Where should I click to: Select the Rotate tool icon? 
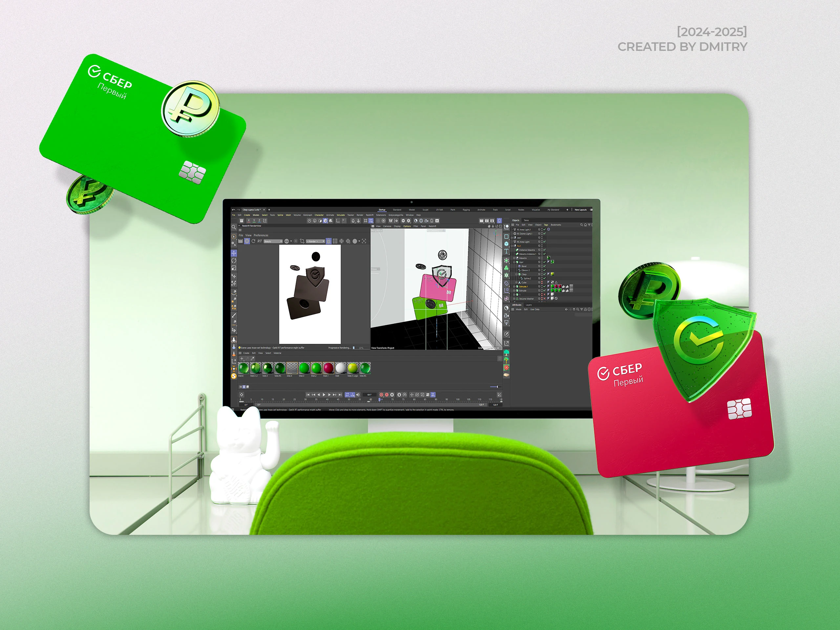(x=234, y=261)
